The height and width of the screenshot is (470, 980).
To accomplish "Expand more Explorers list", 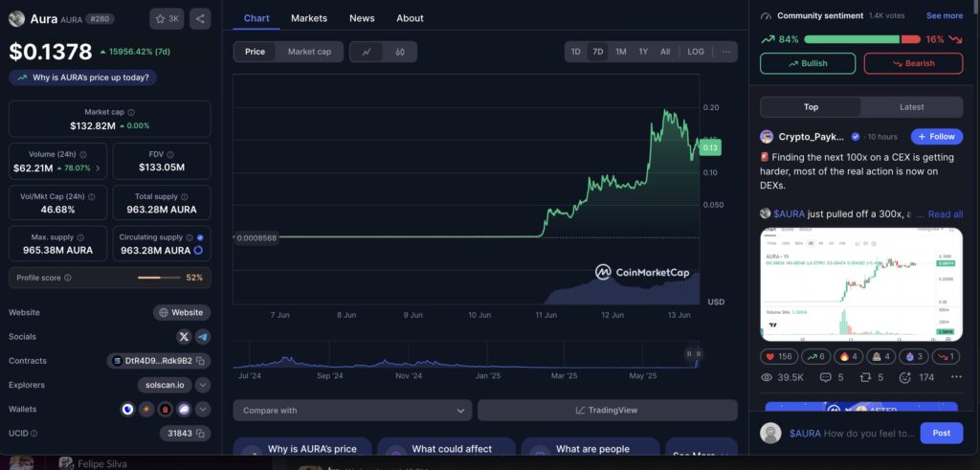I will [203, 385].
